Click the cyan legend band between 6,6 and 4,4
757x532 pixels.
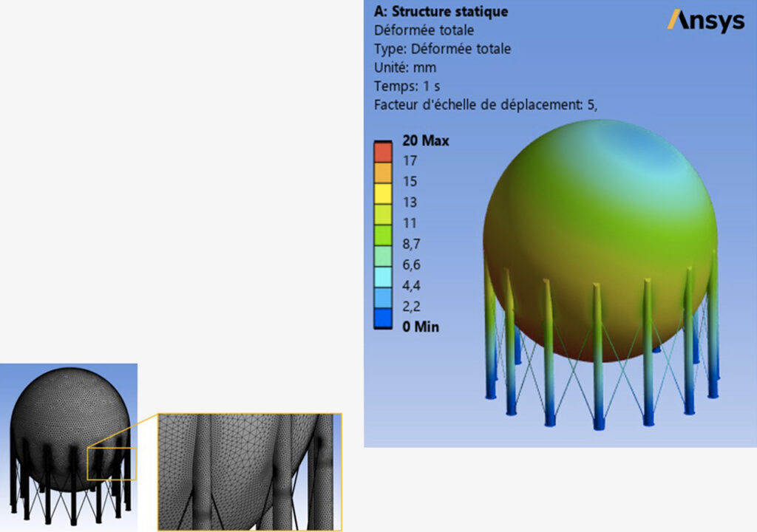pos(384,276)
